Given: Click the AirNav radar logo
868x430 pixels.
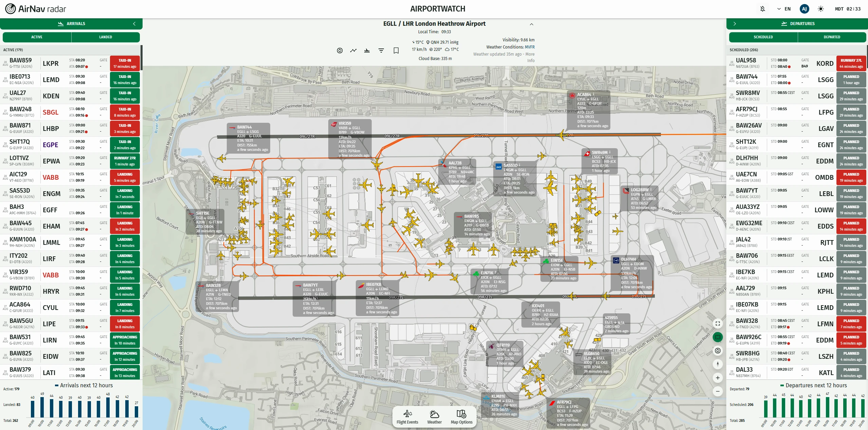Looking at the screenshot, I should tap(36, 9).
